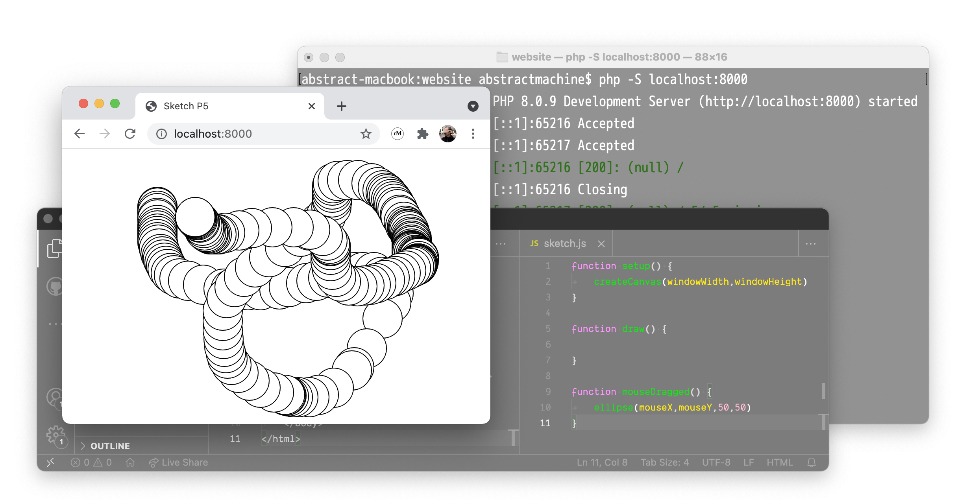Open Chrome tab search dropdown arrow
Viewport: 980px width, 501px height.
[x=473, y=106]
